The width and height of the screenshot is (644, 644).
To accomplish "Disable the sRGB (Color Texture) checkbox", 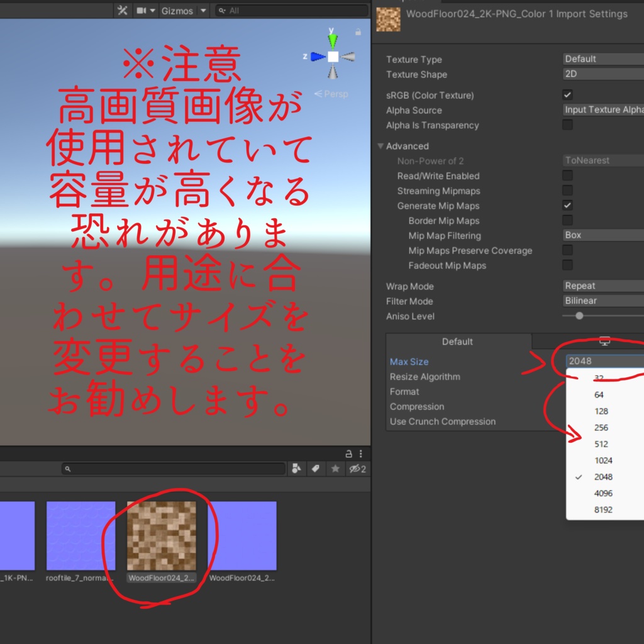I will tap(567, 95).
